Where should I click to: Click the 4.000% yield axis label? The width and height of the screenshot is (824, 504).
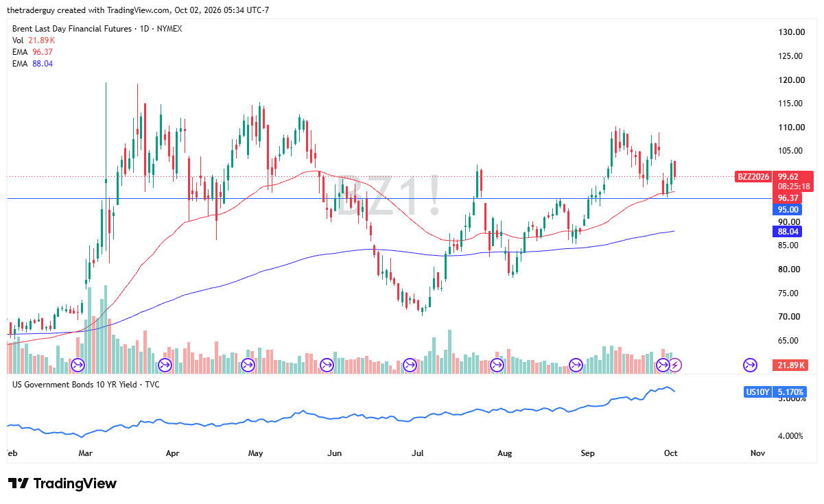pyautogui.click(x=790, y=435)
